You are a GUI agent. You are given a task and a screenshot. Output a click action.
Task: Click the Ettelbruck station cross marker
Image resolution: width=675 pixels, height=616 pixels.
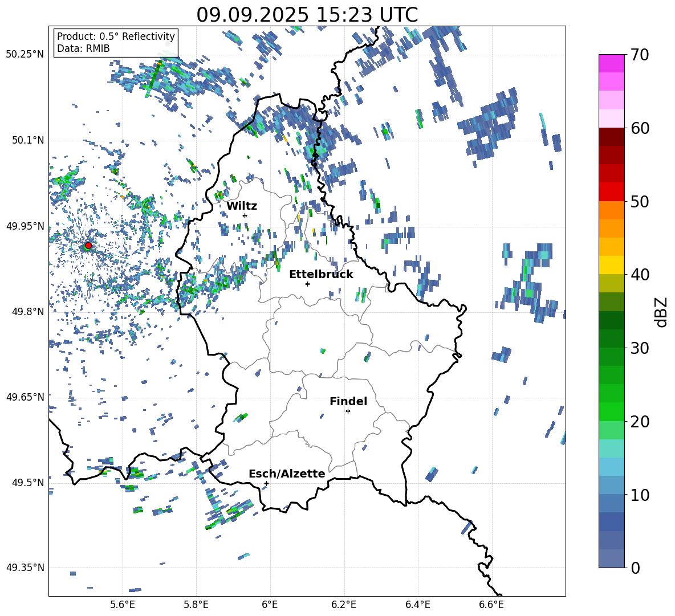point(307,284)
